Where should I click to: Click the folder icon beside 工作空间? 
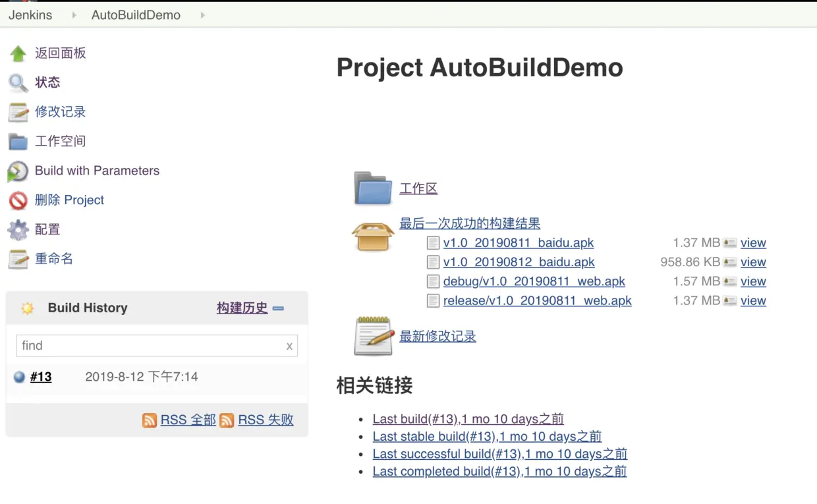[x=18, y=142]
